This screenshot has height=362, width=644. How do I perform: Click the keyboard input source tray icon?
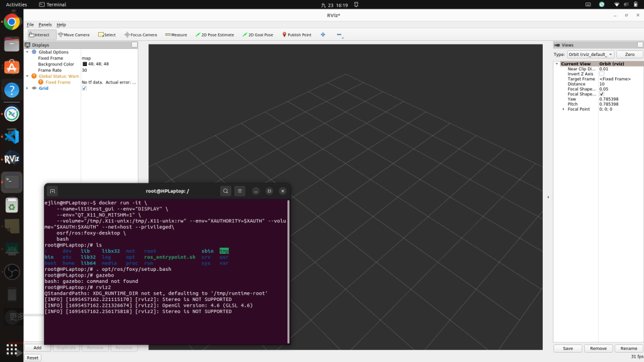coord(588,4)
